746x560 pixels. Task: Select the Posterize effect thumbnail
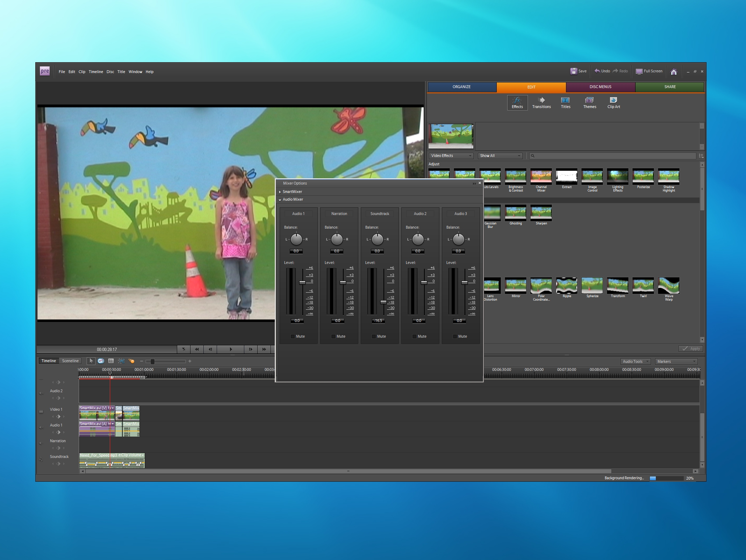643,177
